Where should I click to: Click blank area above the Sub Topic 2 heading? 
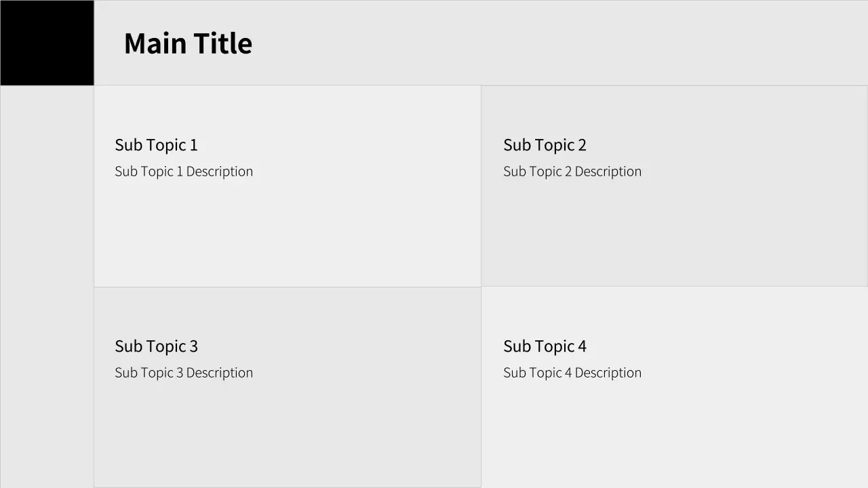(x=671, y=108)
